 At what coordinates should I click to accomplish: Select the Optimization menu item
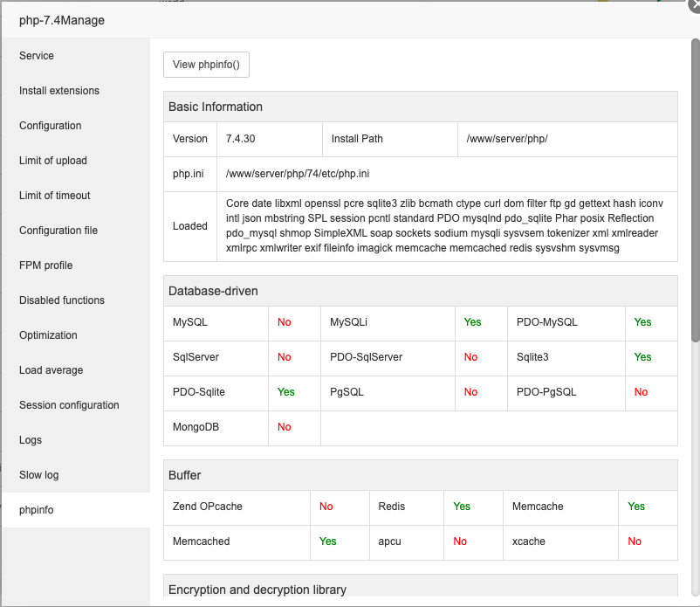pos(48,335)
